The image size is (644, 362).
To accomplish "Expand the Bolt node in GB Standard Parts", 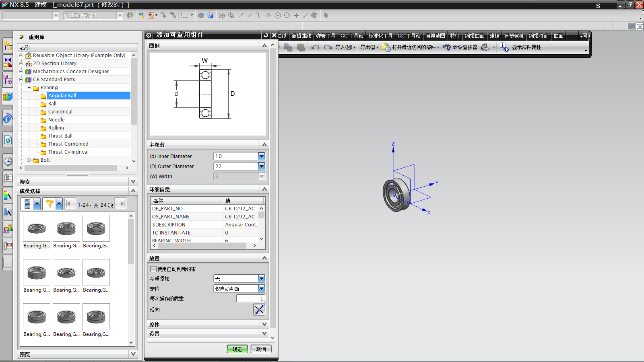I will click(29, 160).
